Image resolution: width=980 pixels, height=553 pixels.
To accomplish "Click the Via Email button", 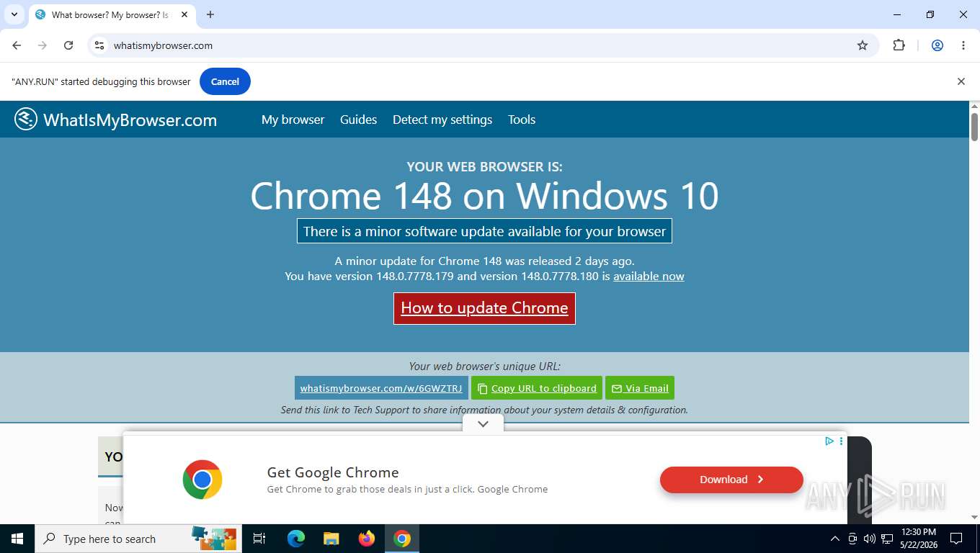I will (640, 388).
